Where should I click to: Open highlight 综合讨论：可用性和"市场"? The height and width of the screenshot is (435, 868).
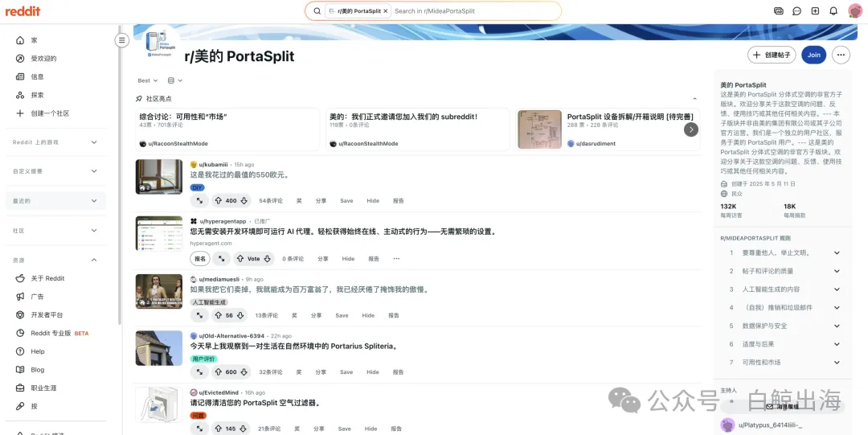[184, 117]
